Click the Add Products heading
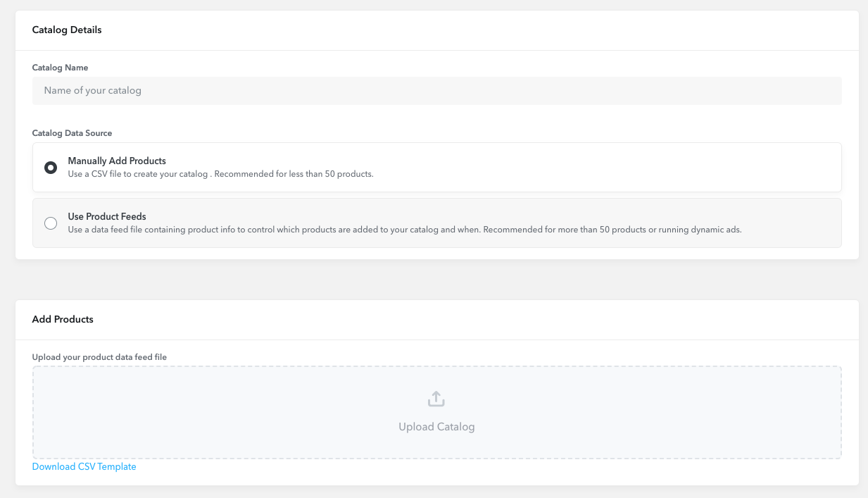 coord(63,320)
